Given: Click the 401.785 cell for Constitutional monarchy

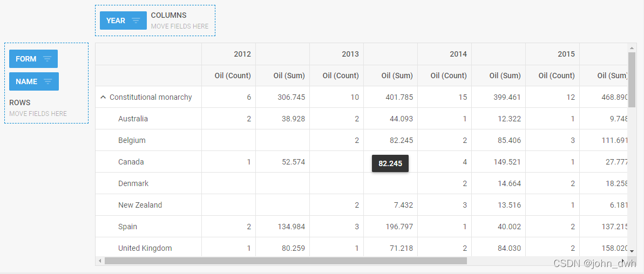Looking at the screenshot, I should (x=391, y=97).
